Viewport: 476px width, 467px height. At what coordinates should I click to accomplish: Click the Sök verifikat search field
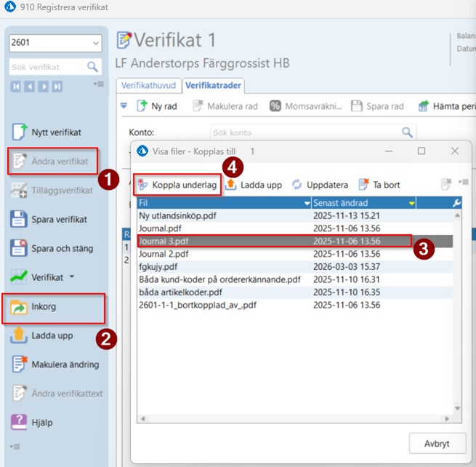coord(49,67)
